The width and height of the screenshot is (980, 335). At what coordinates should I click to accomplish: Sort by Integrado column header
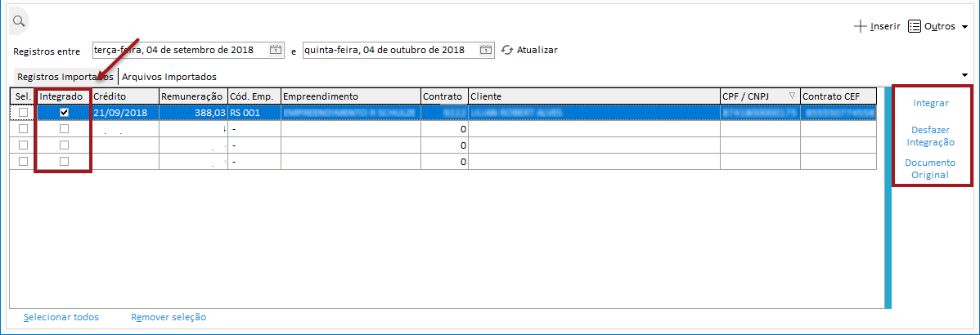(x=65, y=96)
